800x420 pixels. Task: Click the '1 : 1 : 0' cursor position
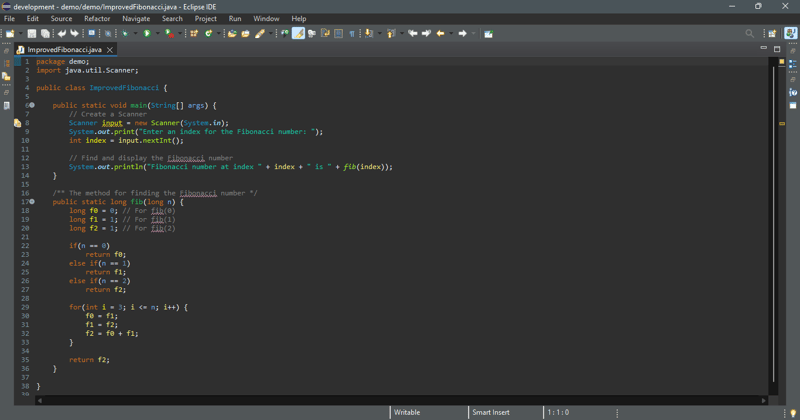(x=558, y=412)
